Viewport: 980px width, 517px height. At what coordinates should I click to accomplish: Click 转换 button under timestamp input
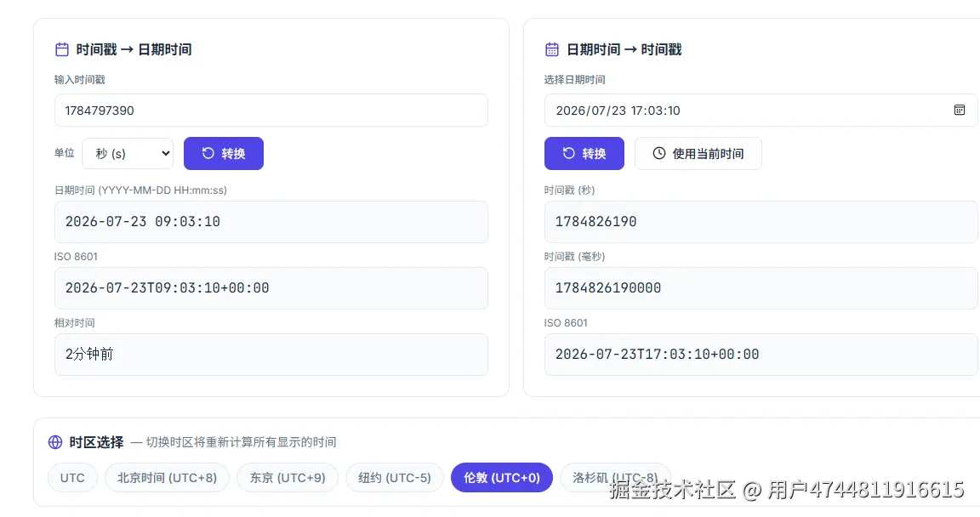[x=224, y=153]
